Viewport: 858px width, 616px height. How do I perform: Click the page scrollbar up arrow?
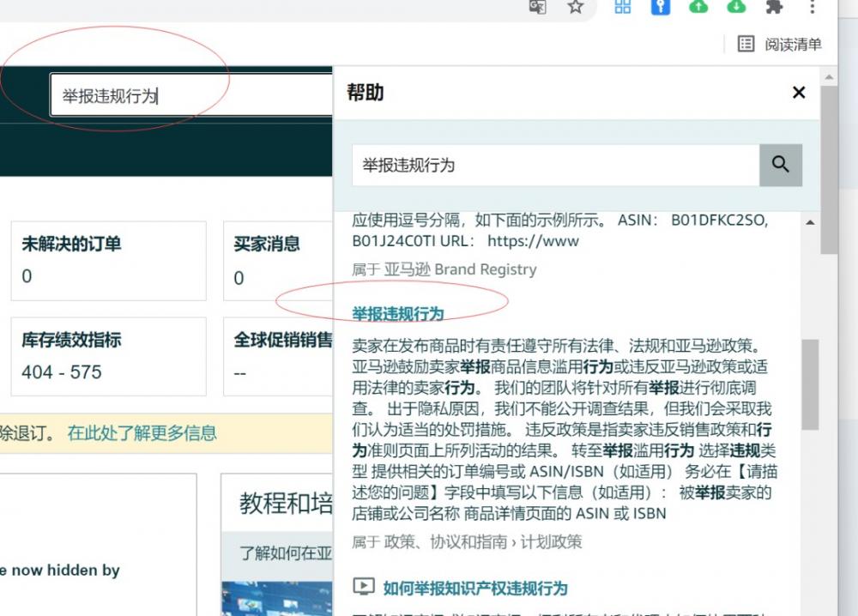(x=829, y=77)
